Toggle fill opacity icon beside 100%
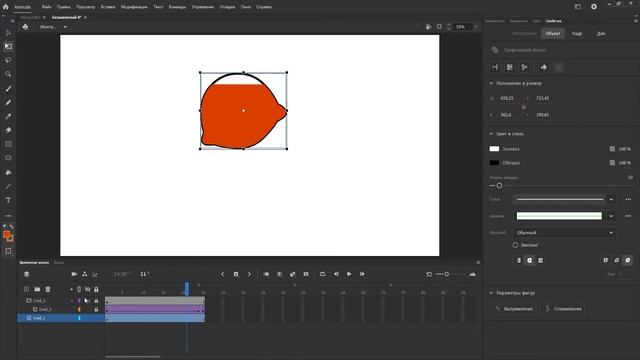 612,149
